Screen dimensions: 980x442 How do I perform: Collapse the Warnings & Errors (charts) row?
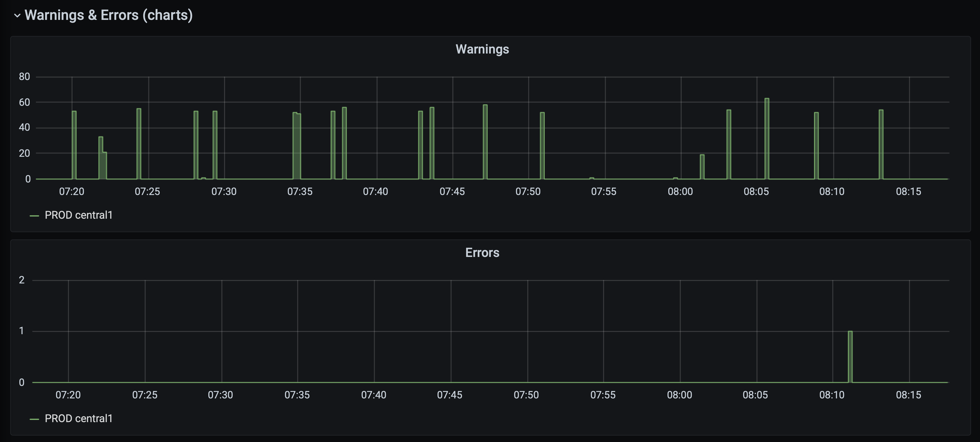coord(17,16)
